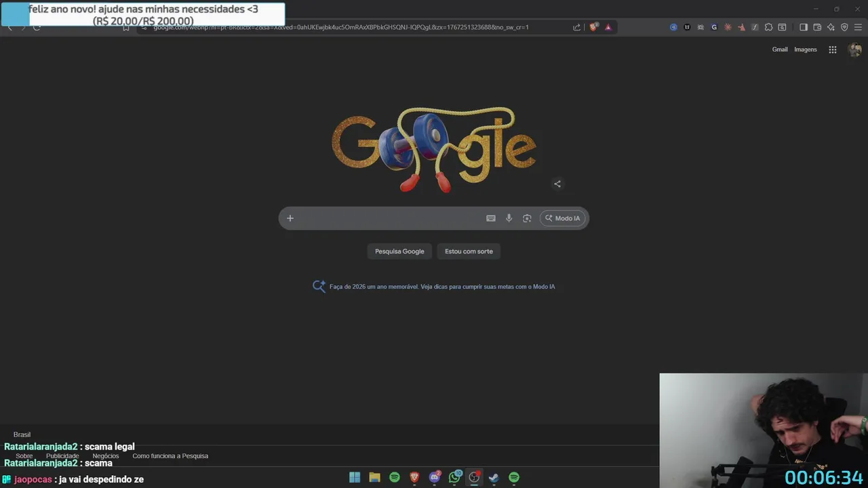This screenshot has height=488, width=868.
Task: Open File Explorer from taskbar
Action: click(374, 477)
